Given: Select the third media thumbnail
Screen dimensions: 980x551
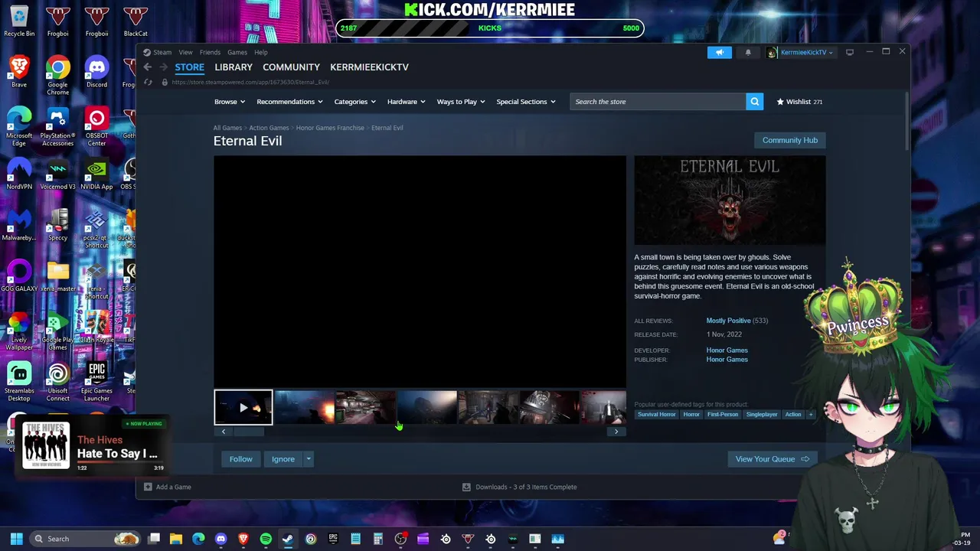Looking at the screenshot, I should [365, 408].
